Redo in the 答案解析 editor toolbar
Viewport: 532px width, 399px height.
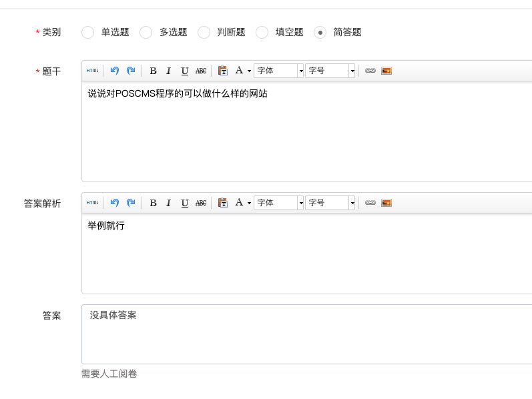pyautogui.click(x=131, y=203)
